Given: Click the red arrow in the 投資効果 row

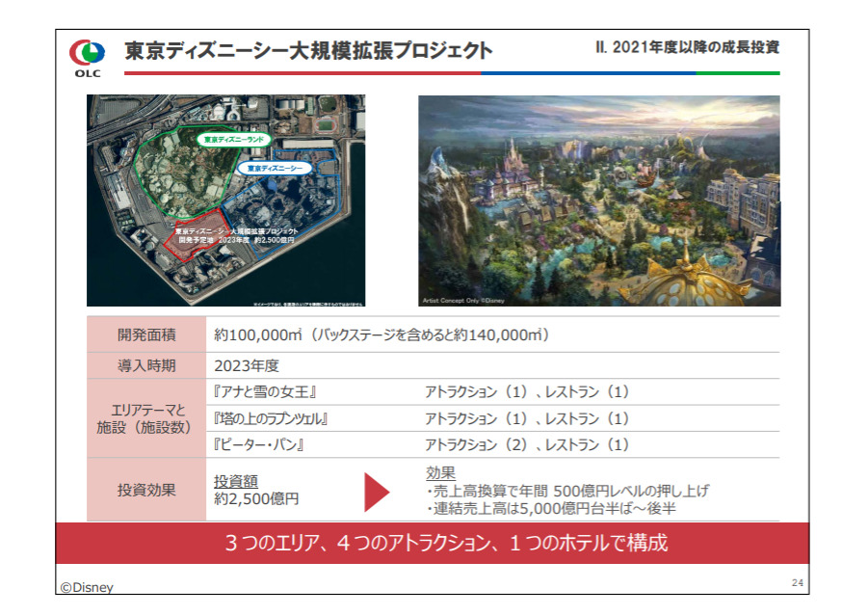Looking at the screenshot, I should [x=377, y=492].
